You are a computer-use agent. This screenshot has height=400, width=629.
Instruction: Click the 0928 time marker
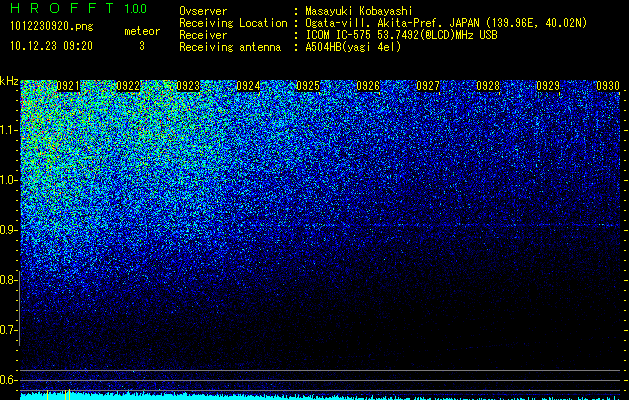coord(488,86)
